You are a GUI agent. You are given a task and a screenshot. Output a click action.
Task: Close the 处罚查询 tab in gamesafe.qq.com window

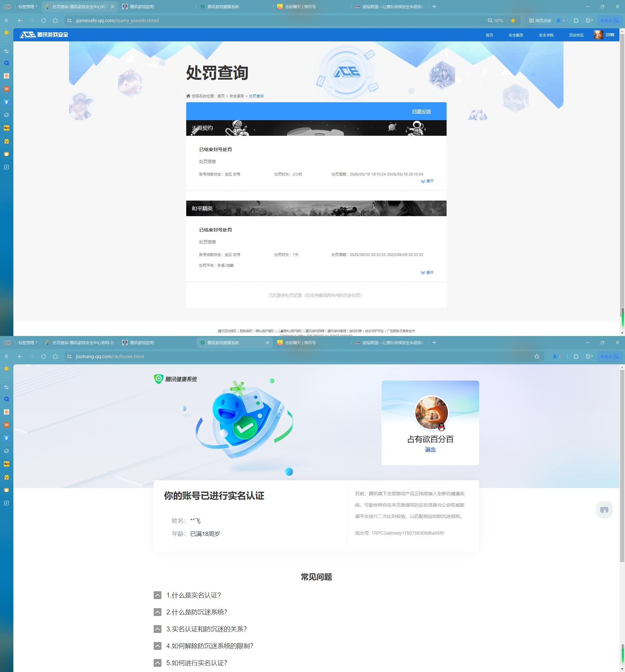pyautogui.click(x=113, y=7)
